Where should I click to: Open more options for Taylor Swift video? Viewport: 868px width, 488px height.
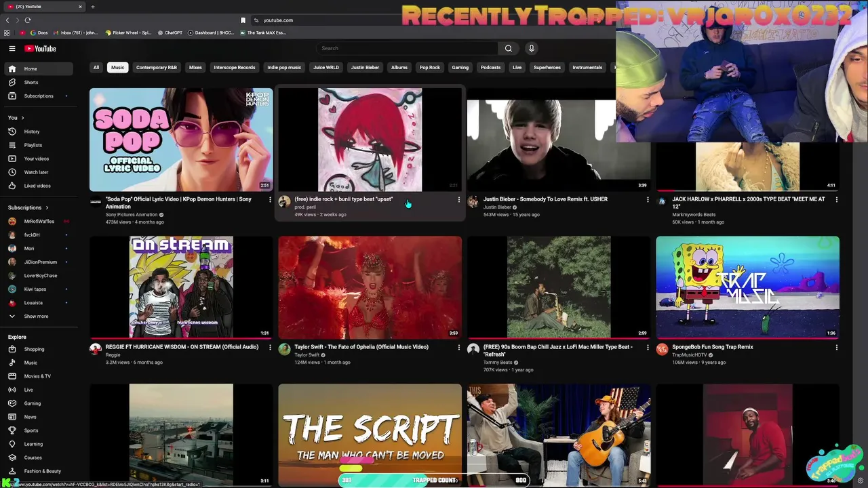click(x=458, y=347)
